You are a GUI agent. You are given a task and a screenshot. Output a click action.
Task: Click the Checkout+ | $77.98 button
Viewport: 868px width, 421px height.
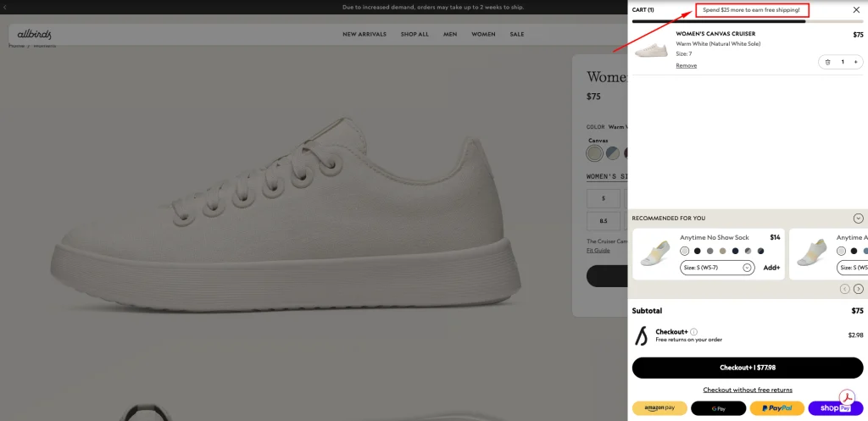click(748, 368)
